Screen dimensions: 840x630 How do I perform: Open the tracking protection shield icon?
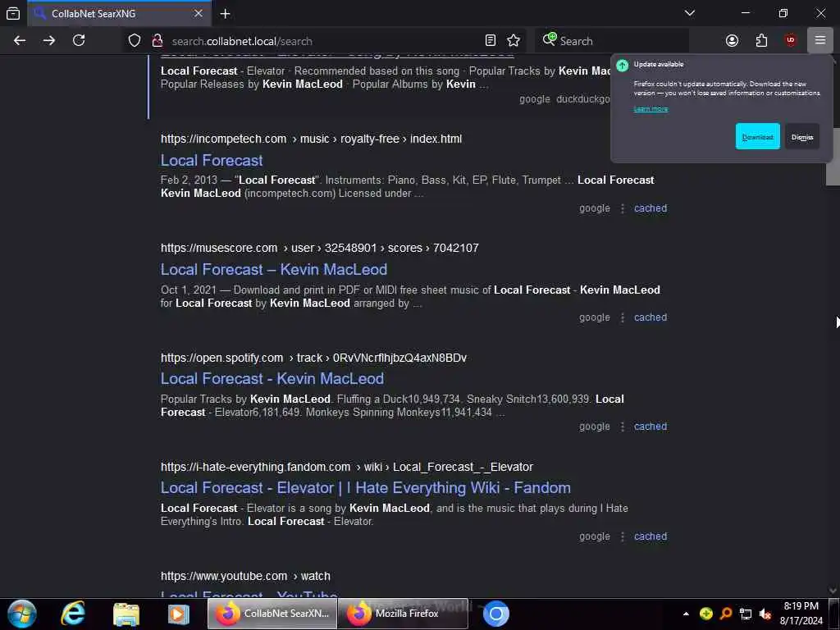[135, 41]
